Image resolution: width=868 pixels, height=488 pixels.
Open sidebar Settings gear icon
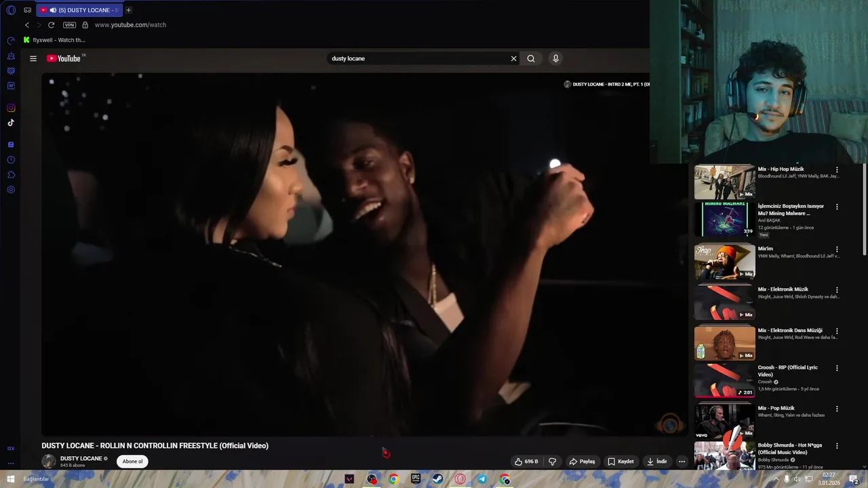(x=11, y=190)
